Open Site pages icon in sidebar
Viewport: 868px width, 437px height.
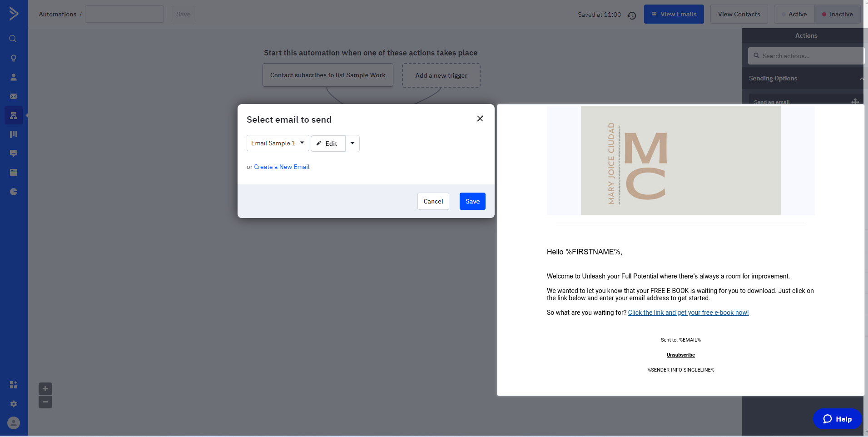(14, 173)
